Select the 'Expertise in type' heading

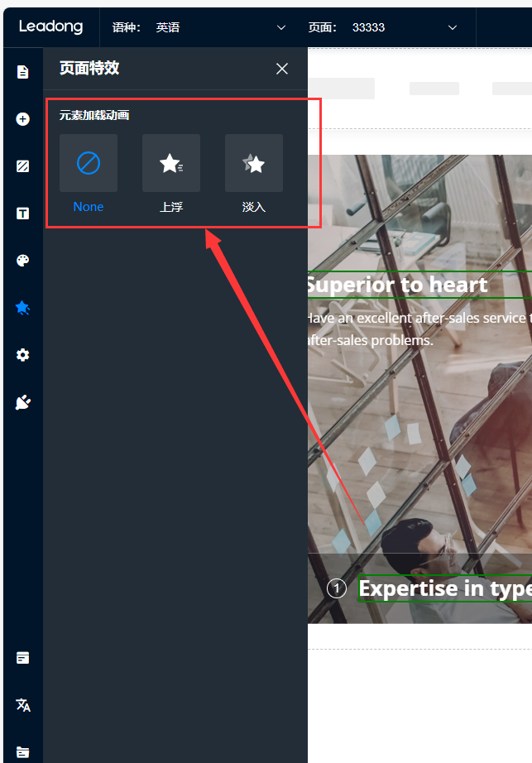pyautogui.click(x=444, y=588)
